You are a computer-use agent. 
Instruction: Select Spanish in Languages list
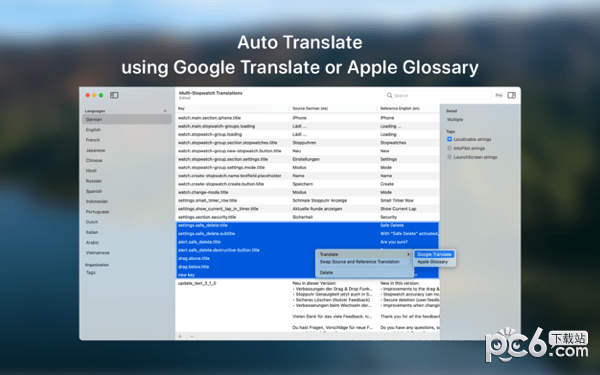coord(127,191)
